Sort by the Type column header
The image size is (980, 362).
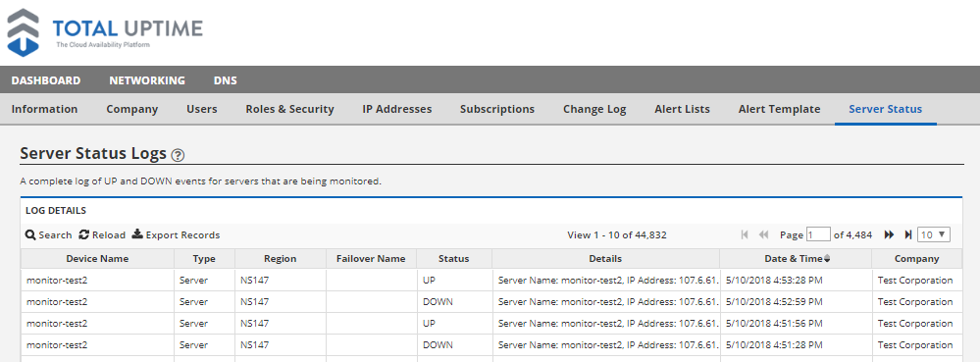coord(204,259)
